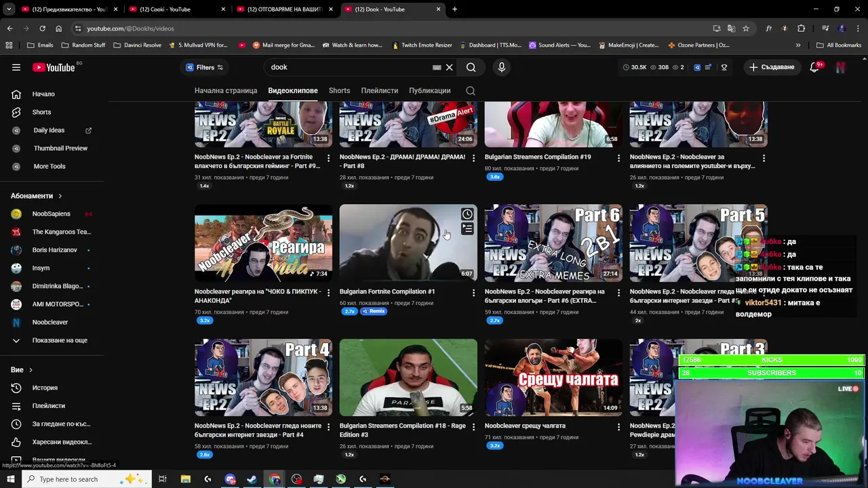This screenshot has width=868, height=488.
Task: Open the translate page icon in address bar
Action: 731,28
